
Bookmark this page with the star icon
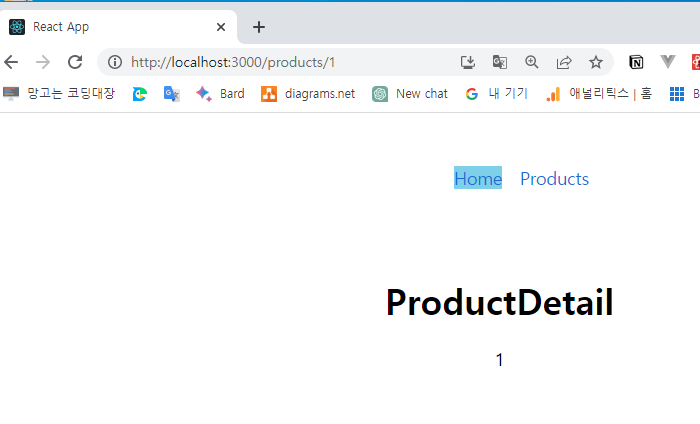pyautogui.click(x=596, y=62)
